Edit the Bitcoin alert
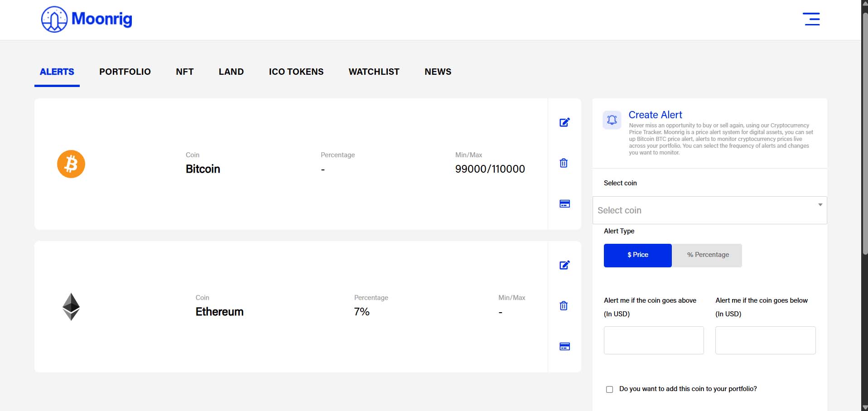This screenshot has height=411, width=868. pos(564,122)
